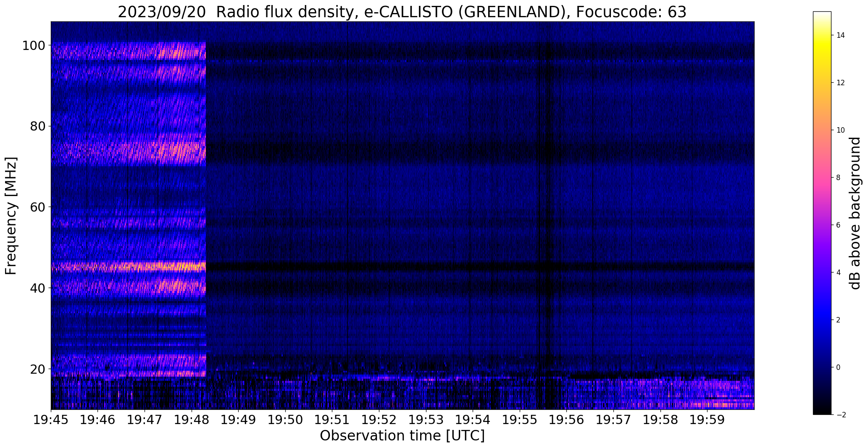This screenshot has height=448, width=868.
Task: Click the 19:54 time tick label
Action: [x=473, y=419]
